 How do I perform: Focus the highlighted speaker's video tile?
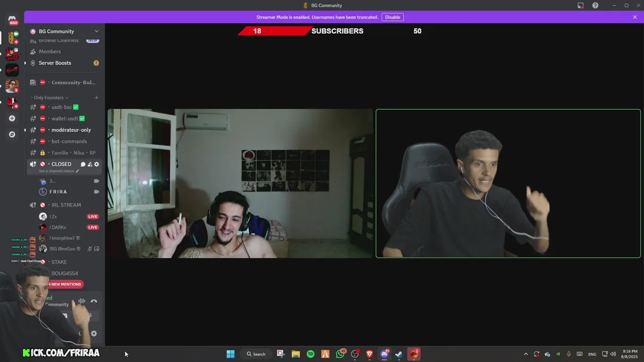coord(508,184)
